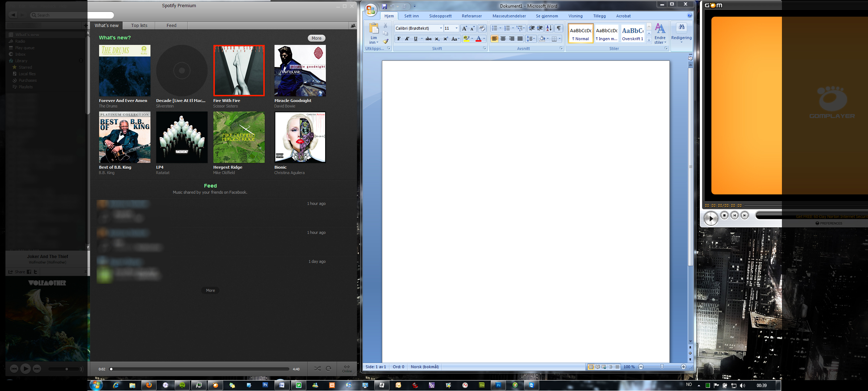Image resolution: width=868 pixels, height=391 pixels.
Task: Toggle show paragraph marks (¶) in Word
Action: tap(559, 28)
